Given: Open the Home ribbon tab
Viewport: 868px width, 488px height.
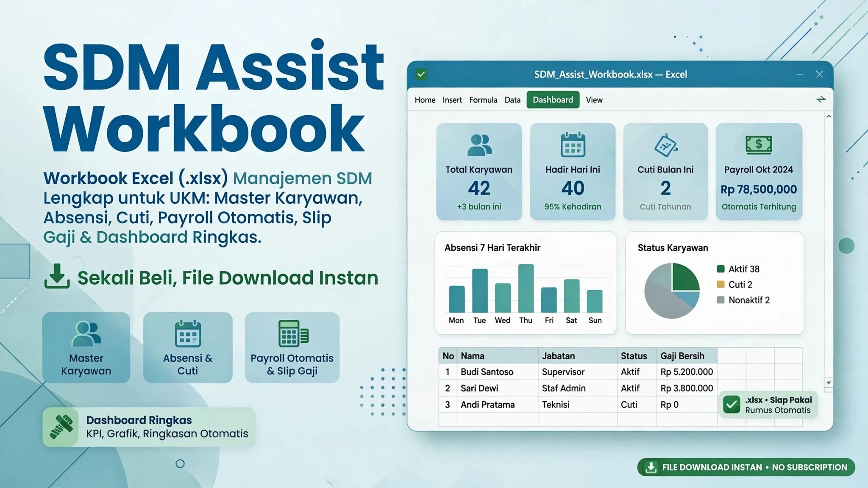Looking at the screenshot, I should point(425,100).
